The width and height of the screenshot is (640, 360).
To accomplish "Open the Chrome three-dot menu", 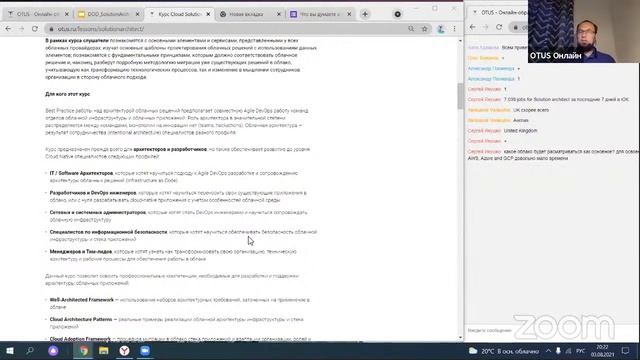I will (x=454, y=29).
